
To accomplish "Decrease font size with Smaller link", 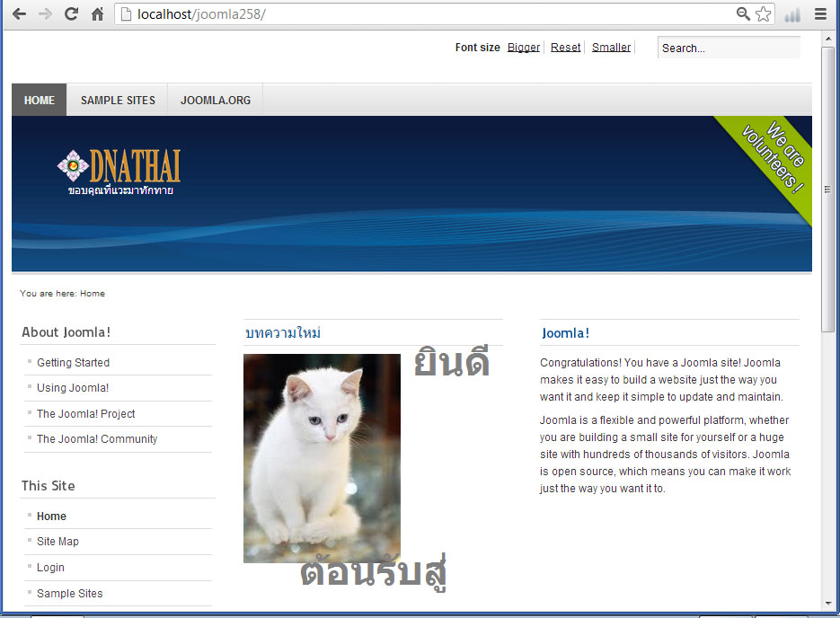I will [x=611, y=48].
